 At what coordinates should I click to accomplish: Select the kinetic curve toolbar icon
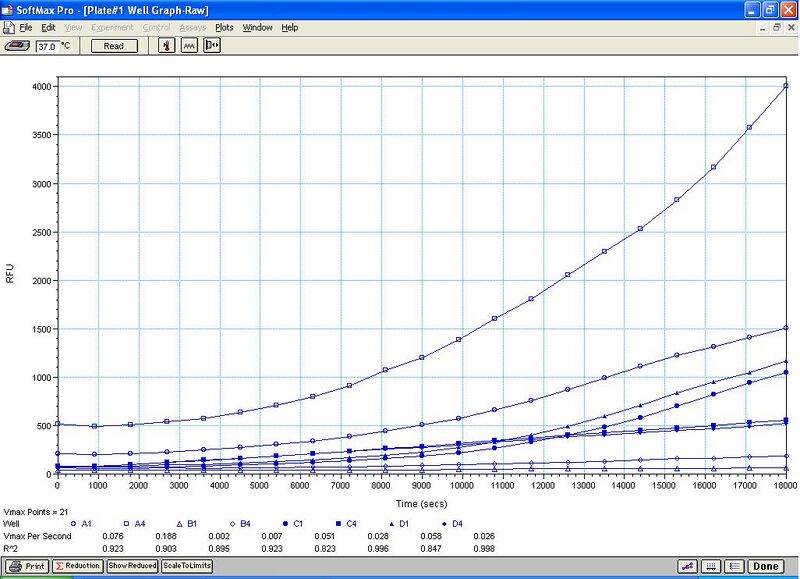point(188,46)
